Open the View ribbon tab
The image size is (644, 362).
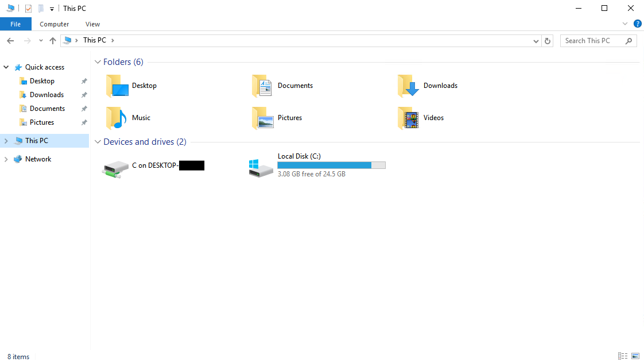click(x=92, y=24)
